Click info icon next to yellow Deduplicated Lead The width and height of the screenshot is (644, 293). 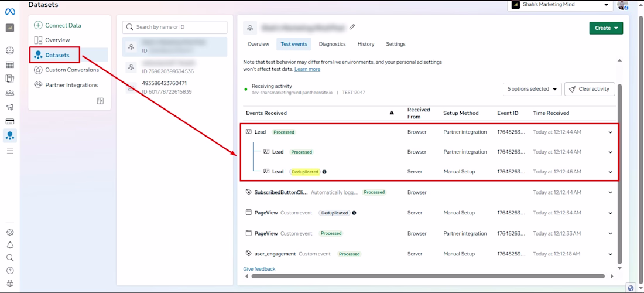[x=324, y=172]
